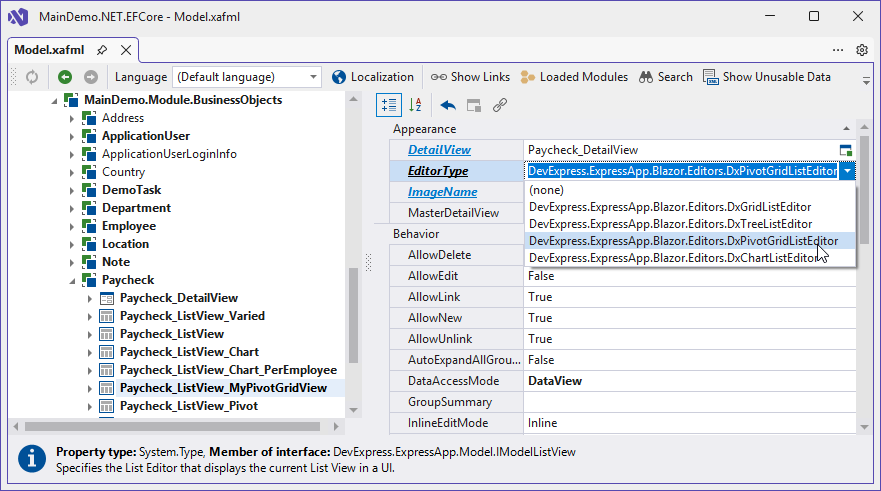Toggle Show Unusable Data
This screenshot has width=881, height=491.
tap(767, 77)
